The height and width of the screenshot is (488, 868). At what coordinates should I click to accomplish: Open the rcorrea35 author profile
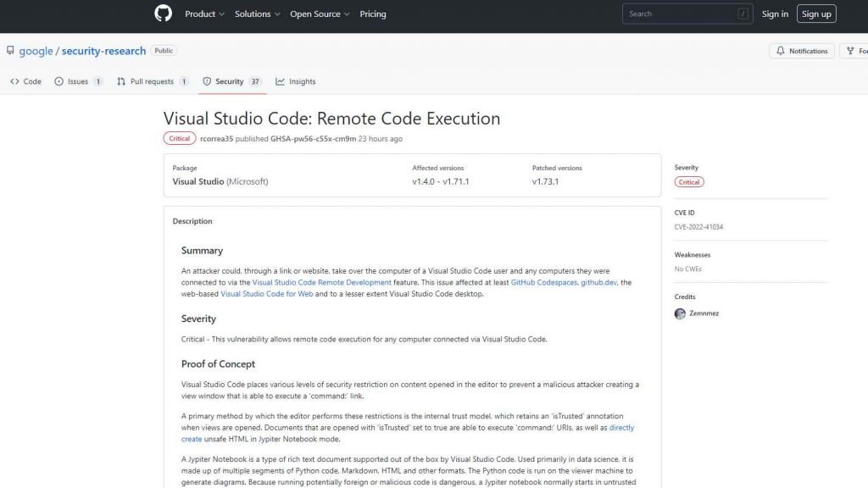coord(216,139)
